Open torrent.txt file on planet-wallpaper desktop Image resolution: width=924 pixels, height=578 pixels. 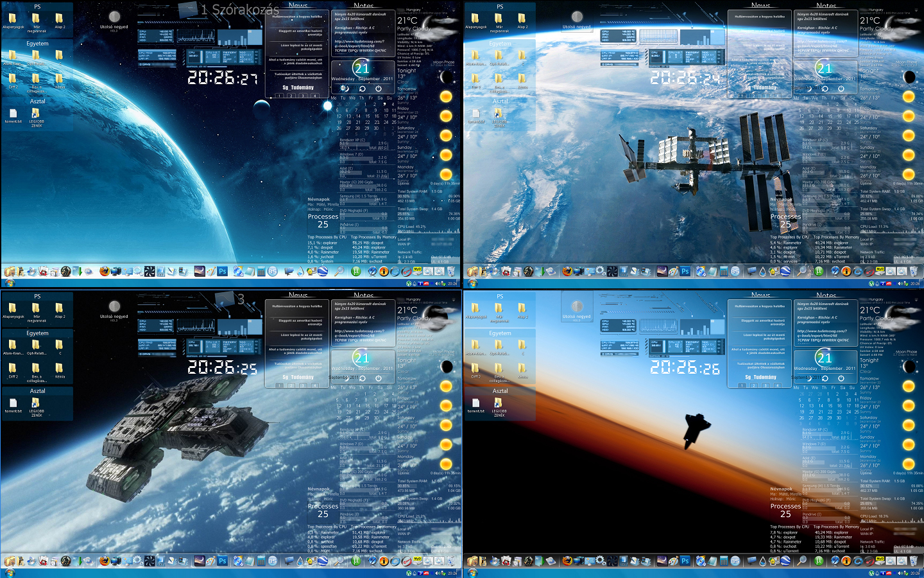click(13, 116)
